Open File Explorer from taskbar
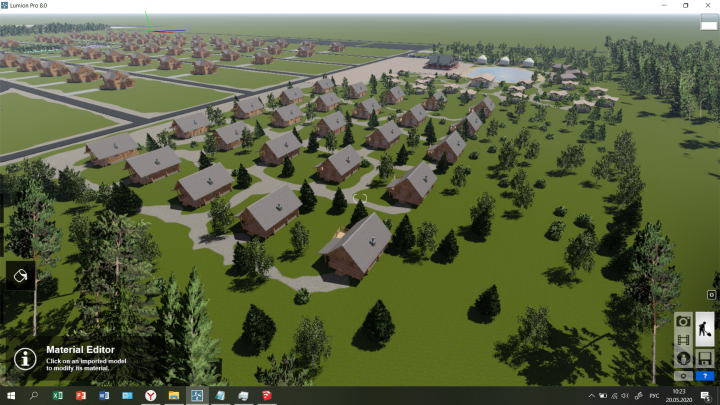The height and width of the screenshot is (405, 720). pyautogui.click(x=174, y=395)
